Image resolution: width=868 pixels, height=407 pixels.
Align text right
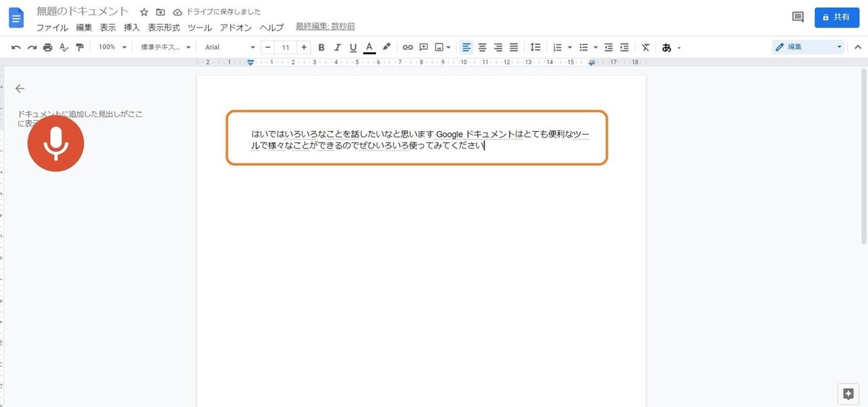498,47
